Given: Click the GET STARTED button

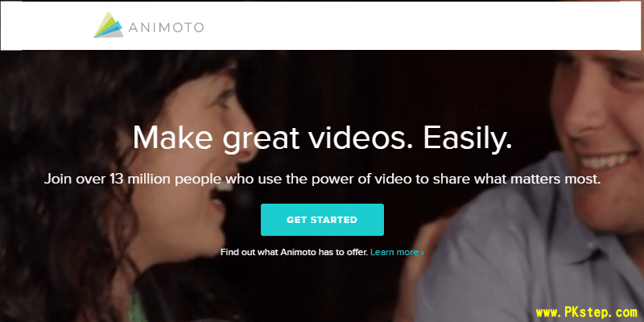Looking at the screenshot, I should point(322,220).
